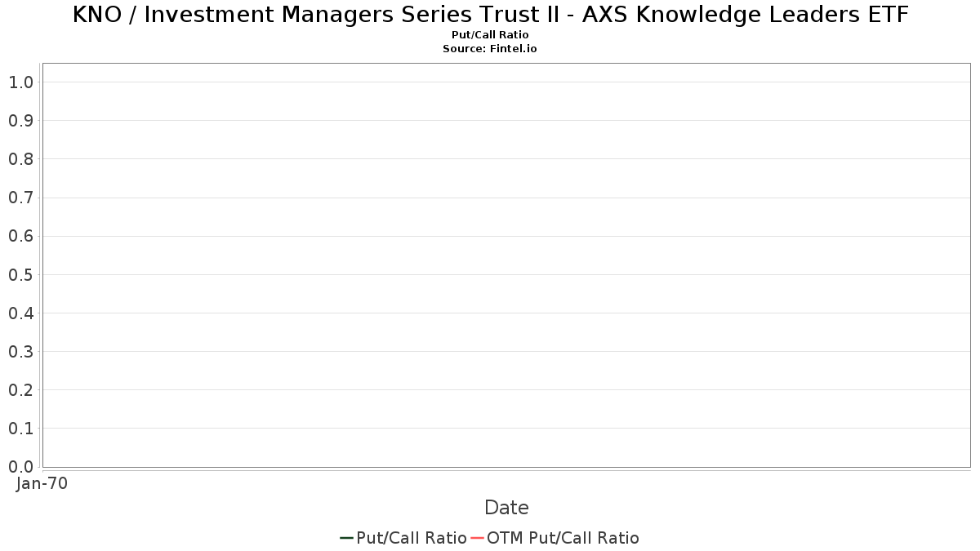Click the 0.6 y-axis label

click(20, 236)
